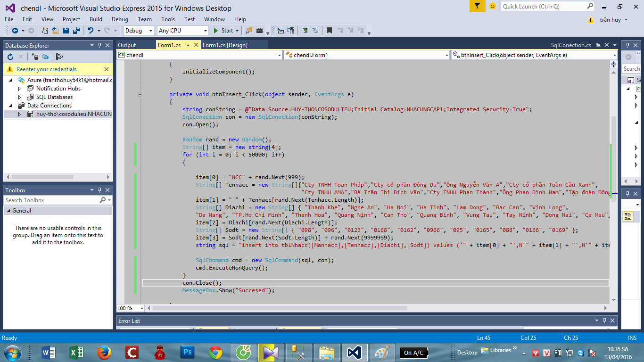Click the Reenter your credentials link
This screenshot has height=362, width=644.
pos(46,69)
